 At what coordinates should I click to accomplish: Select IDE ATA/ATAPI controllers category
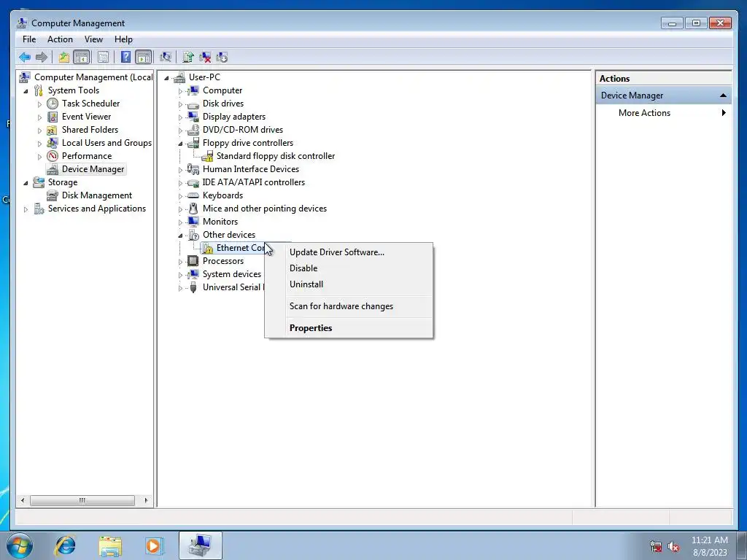(253, 182)
